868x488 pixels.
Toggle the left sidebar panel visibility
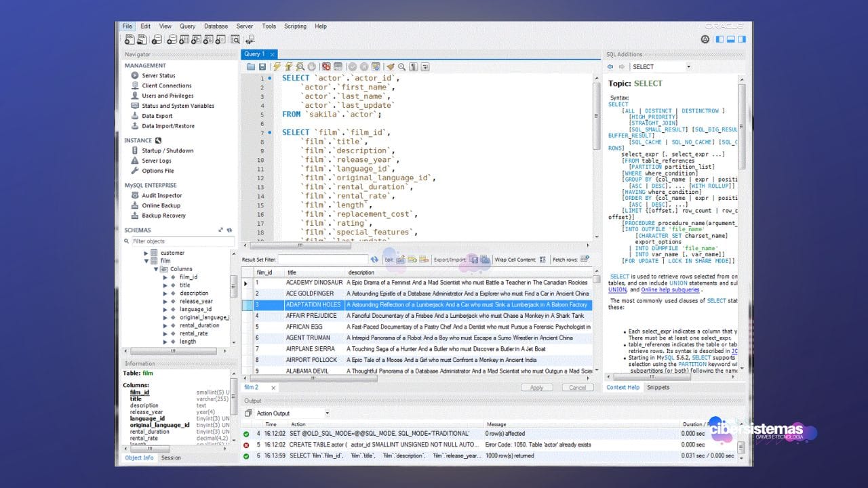coord(720,39)
